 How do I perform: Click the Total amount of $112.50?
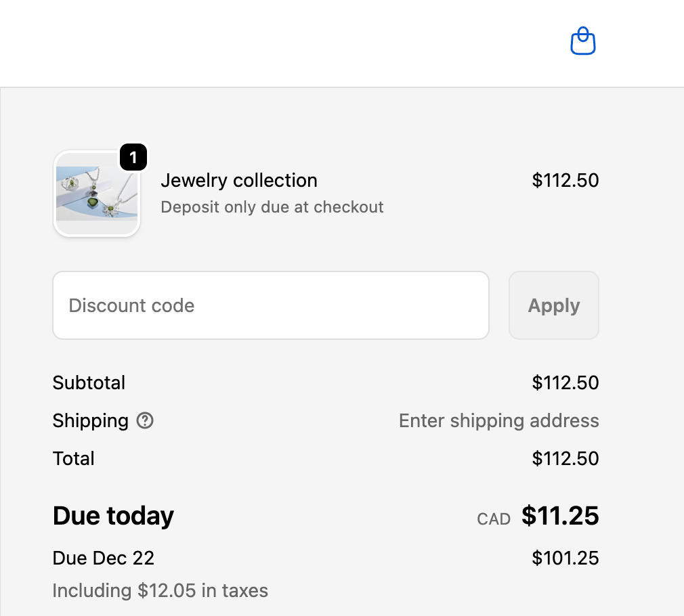click(565, 458)
